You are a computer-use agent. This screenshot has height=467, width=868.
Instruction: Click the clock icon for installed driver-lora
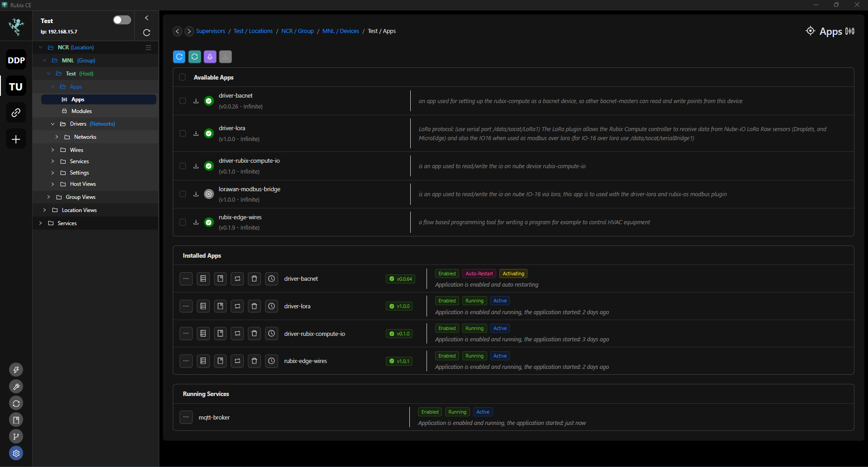(271, 306)
